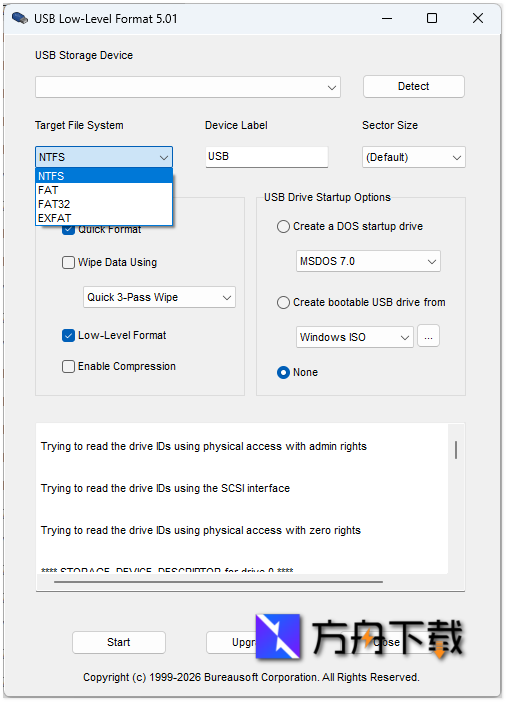Click the log panel vertical scrollbar thumb

pos(456,450)
